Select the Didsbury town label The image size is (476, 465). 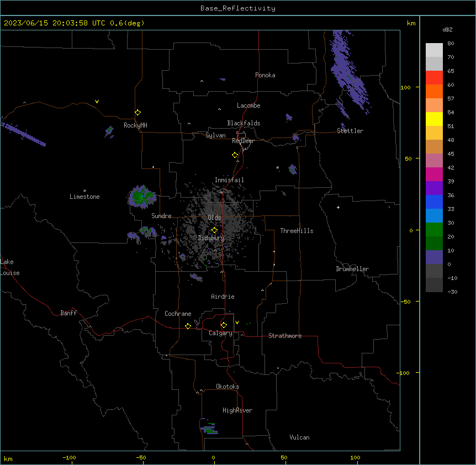pos(211,238)
